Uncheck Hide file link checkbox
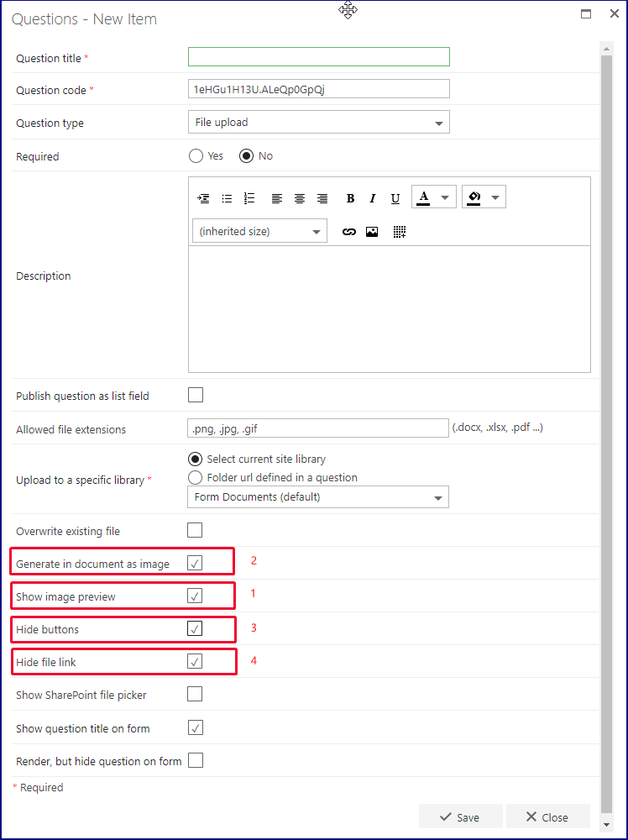628x840 pixels. click(195, 662)
